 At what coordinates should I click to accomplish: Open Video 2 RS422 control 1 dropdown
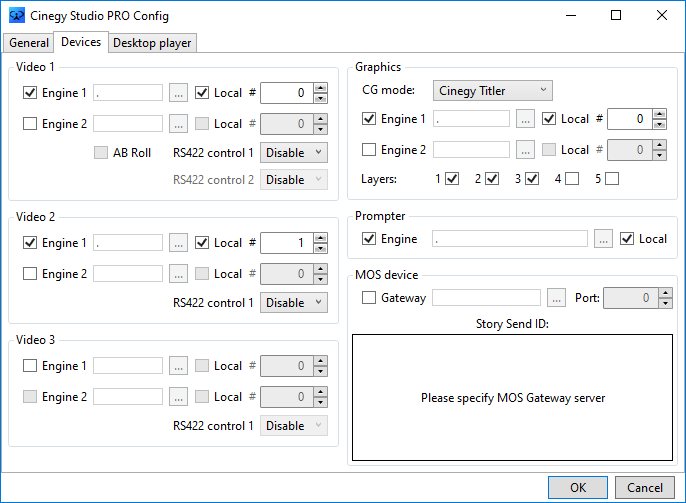point(294,303)
